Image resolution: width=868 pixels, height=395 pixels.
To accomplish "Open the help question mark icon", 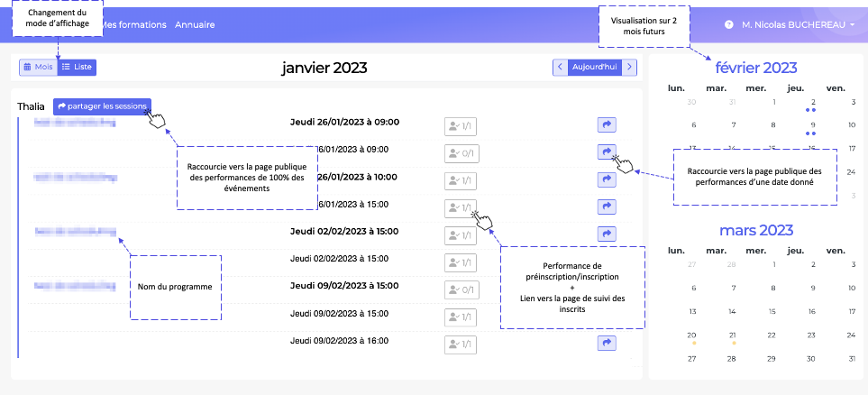I will point(728,25).
